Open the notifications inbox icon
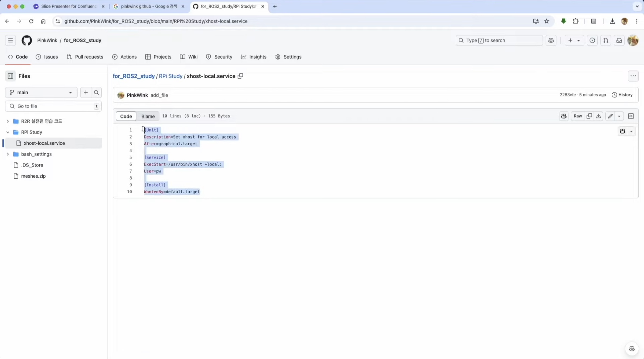644x359 pixels. [619, 40]
